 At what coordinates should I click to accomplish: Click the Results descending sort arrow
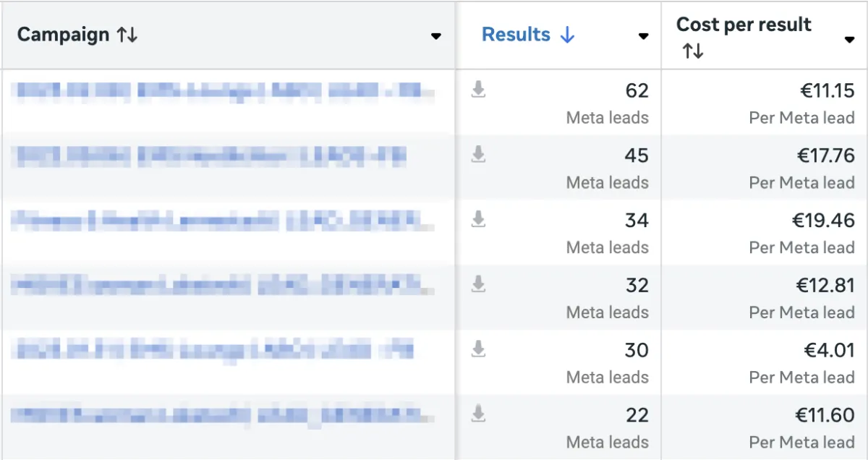pos(567,35)
